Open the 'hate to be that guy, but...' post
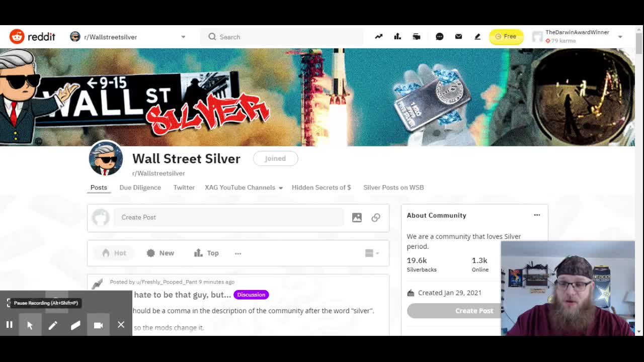Viewport: 644px width, 362px height. [182, 295]
